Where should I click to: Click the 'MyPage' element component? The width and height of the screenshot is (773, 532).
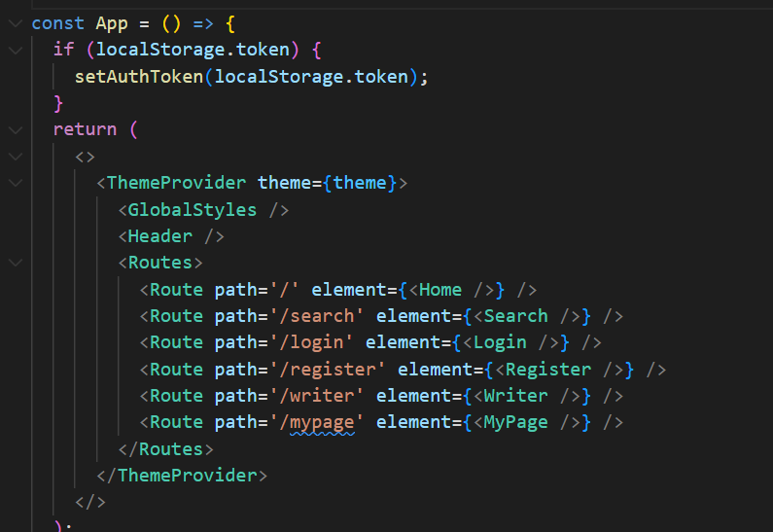pos(515,422)
